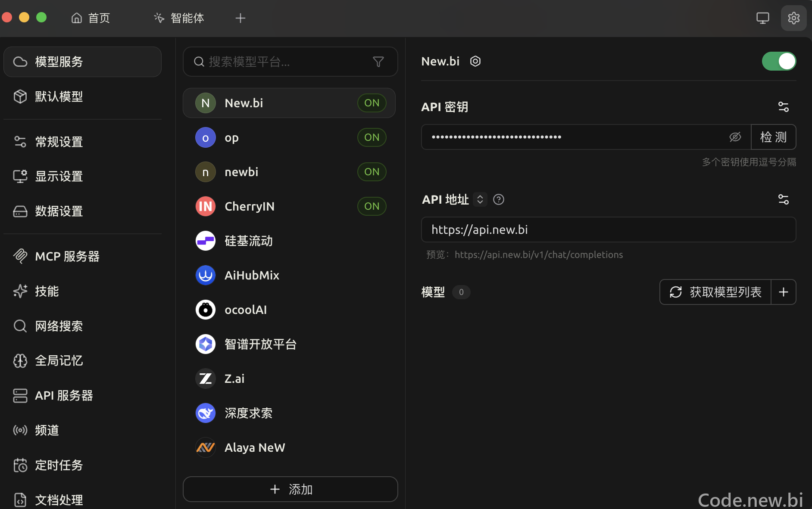Click the AiHubMix provider logo
Image resolution: width=812 pixels, height=509 pixels.
(206, 275)
